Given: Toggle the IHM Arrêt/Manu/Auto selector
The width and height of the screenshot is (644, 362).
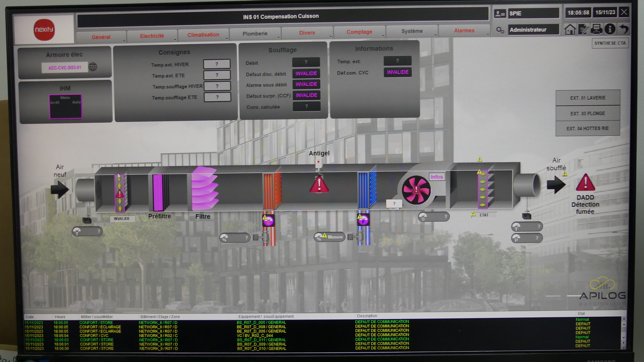Looking at the screenshot, I should (66, 107).
